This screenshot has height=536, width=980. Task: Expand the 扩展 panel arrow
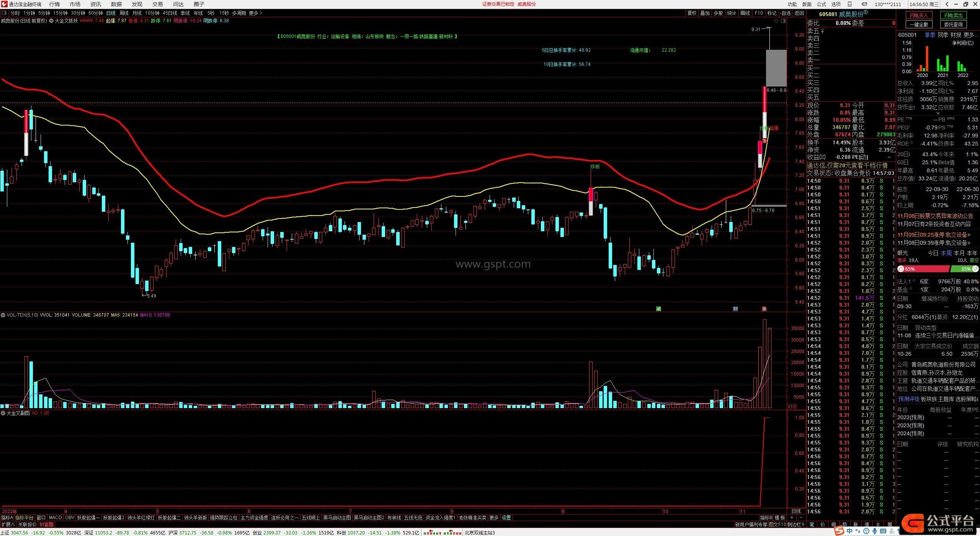pos(8,525)
